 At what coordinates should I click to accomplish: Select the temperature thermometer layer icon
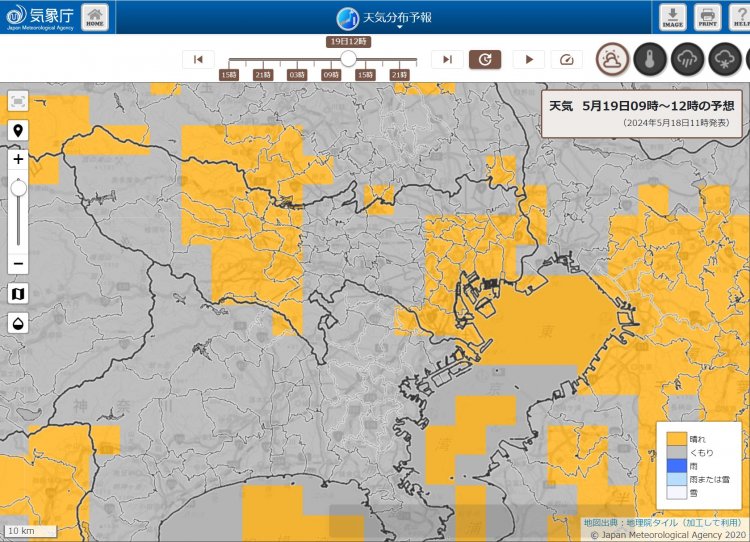[650, 60]
